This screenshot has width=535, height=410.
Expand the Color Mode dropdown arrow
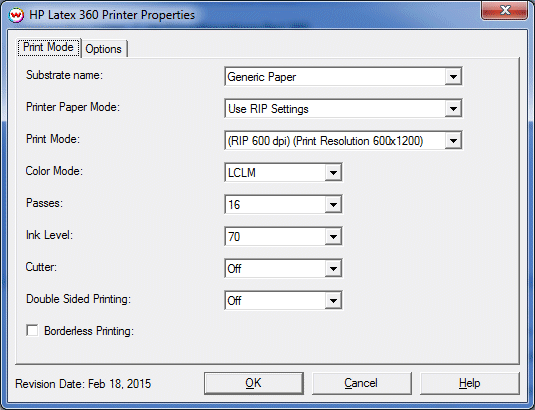pos(333,172)
